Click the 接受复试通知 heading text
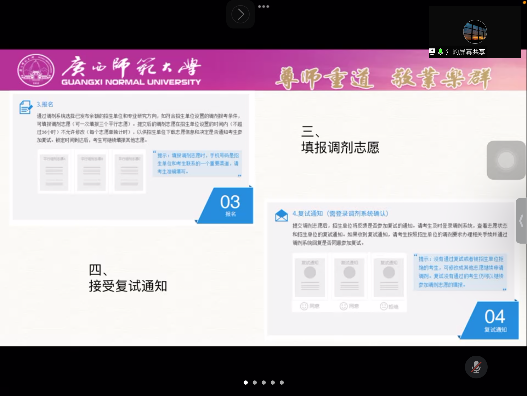527x396 pixels. [x=128, y=286]
